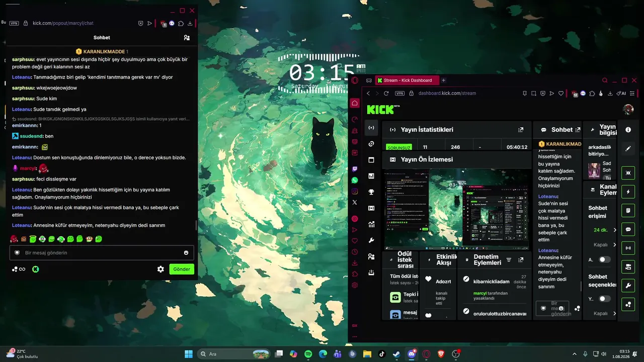Click the KARANLIKMADDE pinned banner in popout chat
Image resolution: width=644 pixels, height=362 pixels.
tap(102, 51)
